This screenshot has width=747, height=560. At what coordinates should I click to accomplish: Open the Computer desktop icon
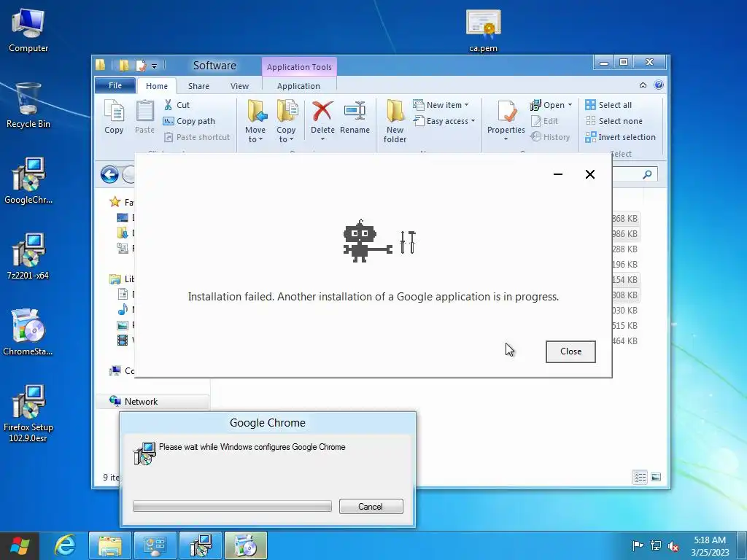pyautogui.click(x=28, y=31)
